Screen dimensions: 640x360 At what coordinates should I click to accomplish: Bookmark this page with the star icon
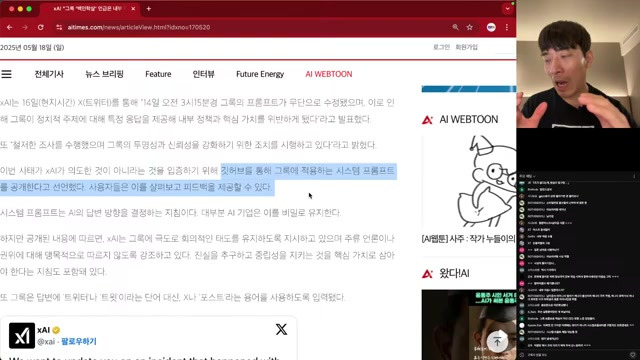pos(470,27)
